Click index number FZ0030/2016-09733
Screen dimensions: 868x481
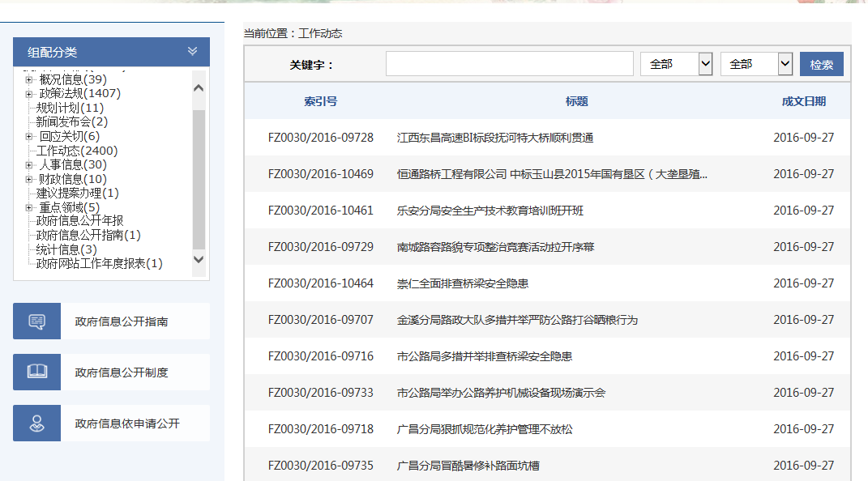pos(320,393)
